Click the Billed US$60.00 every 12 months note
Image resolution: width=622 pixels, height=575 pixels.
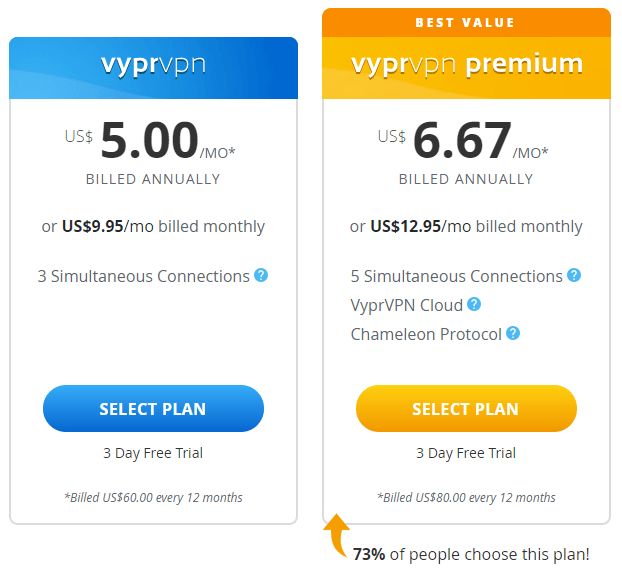point(153,497)
